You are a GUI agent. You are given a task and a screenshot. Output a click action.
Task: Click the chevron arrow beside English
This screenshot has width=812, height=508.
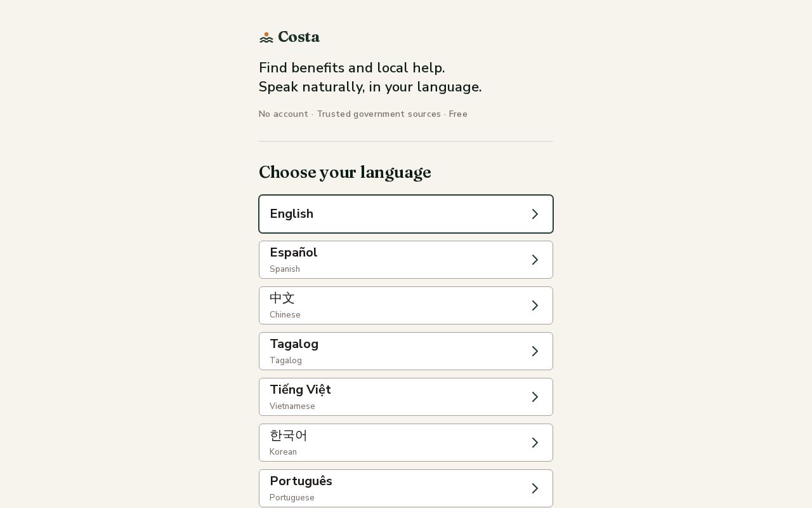(535, 214)
